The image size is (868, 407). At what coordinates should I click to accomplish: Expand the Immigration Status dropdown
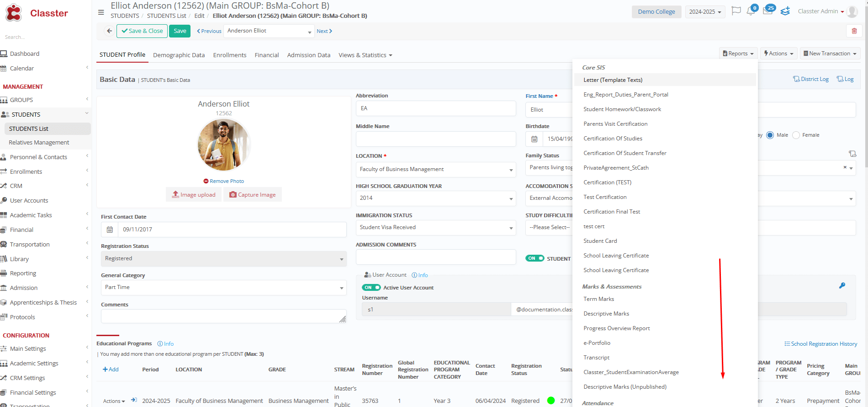tap(436, 228)
